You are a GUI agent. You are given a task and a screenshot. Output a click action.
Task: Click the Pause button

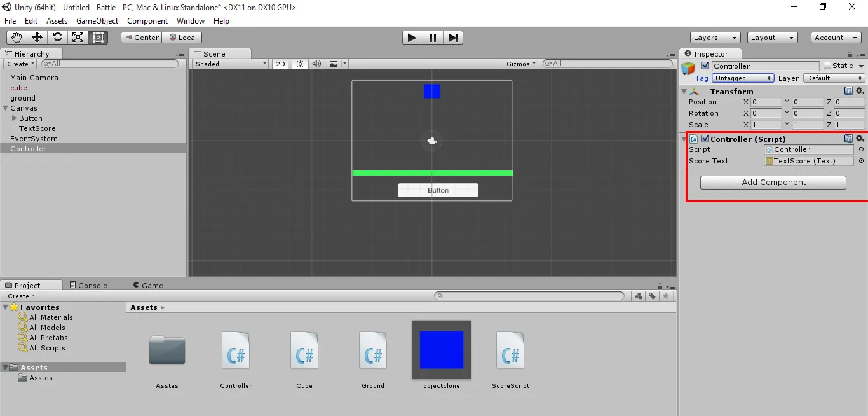click(x=433, y=38)
